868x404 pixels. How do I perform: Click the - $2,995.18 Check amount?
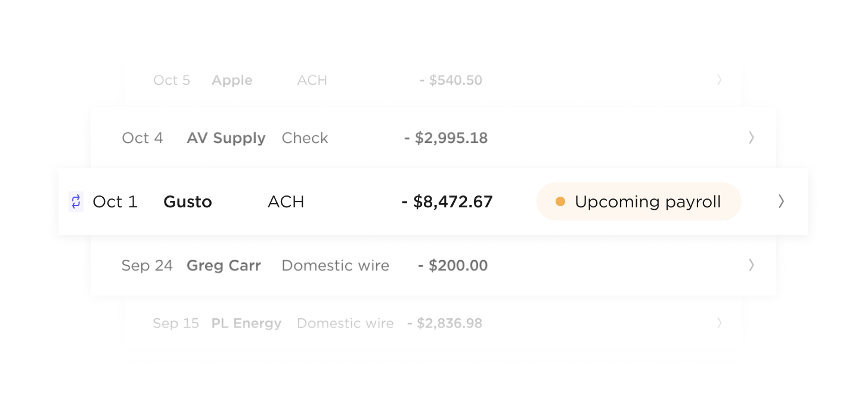click(x=446, y=138)
